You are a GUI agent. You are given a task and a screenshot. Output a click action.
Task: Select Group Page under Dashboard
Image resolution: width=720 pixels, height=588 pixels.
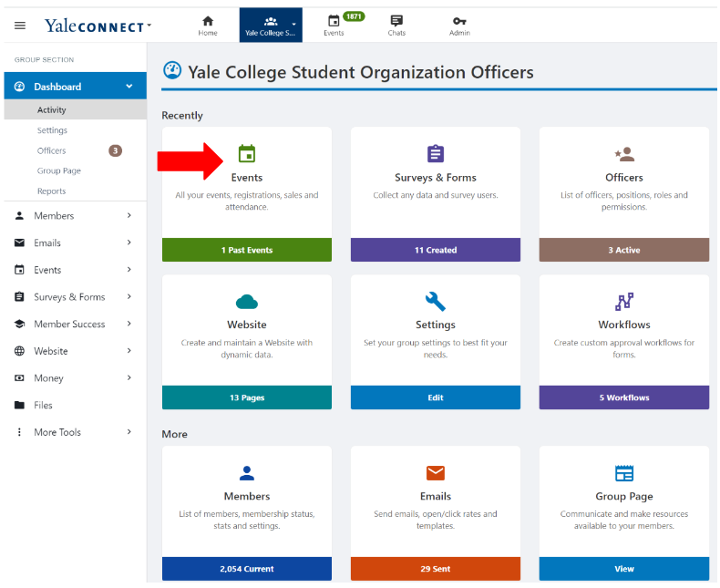point(58,170)
